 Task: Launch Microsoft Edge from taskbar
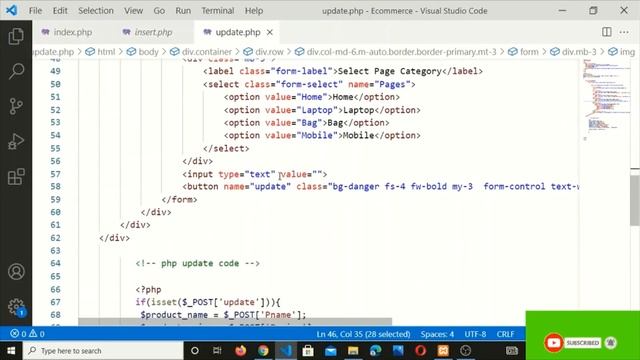(x=376, y=351)
